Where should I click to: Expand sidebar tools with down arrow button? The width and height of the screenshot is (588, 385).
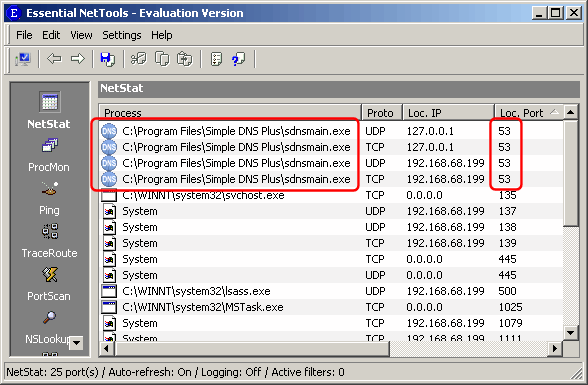tap(76, 342)
